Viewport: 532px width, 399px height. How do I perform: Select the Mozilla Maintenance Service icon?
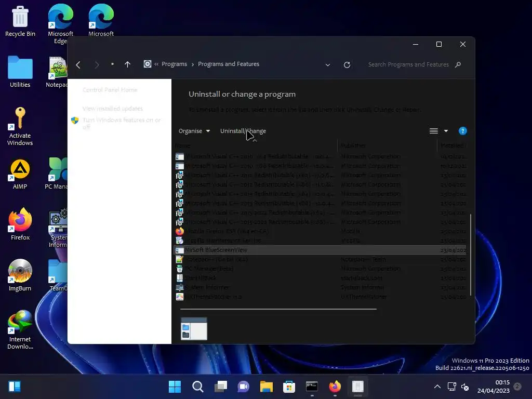(x=179, y=241)
